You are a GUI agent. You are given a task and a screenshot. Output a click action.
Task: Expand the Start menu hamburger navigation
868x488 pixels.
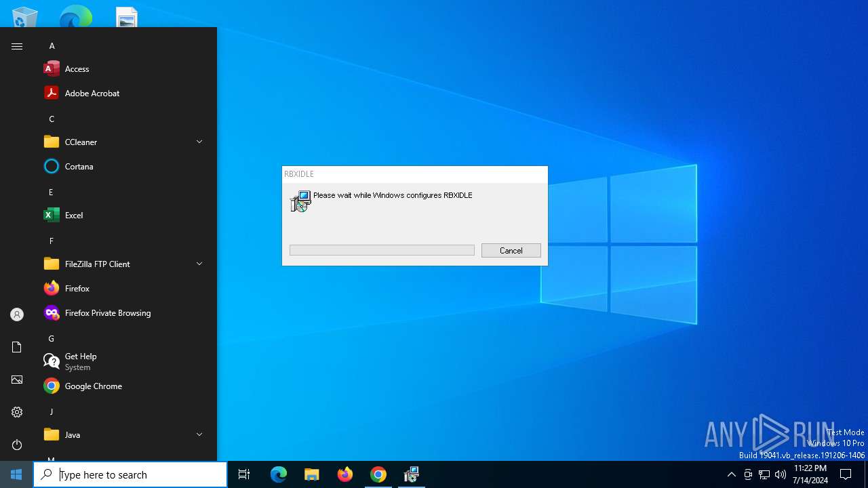tap(17, 46)
